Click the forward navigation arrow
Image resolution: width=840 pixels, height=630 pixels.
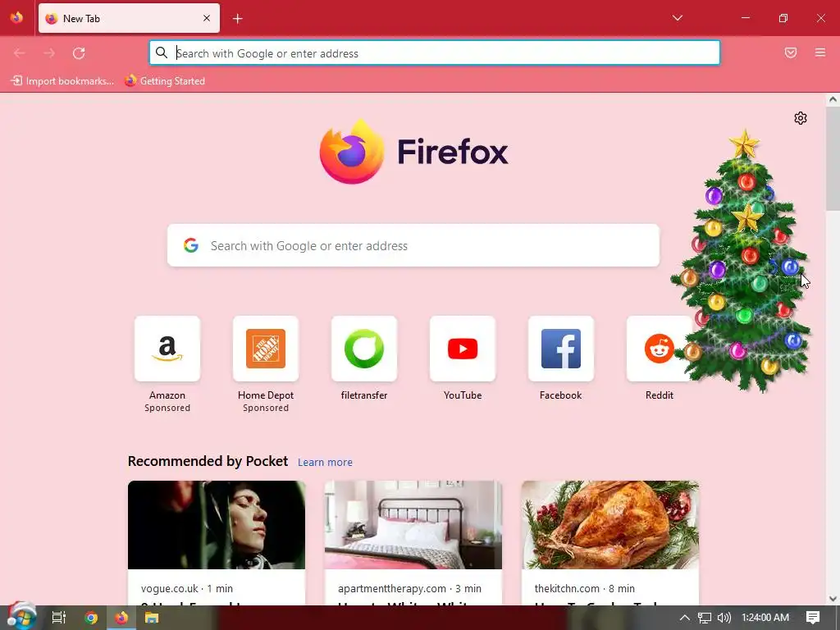(48, 53)
